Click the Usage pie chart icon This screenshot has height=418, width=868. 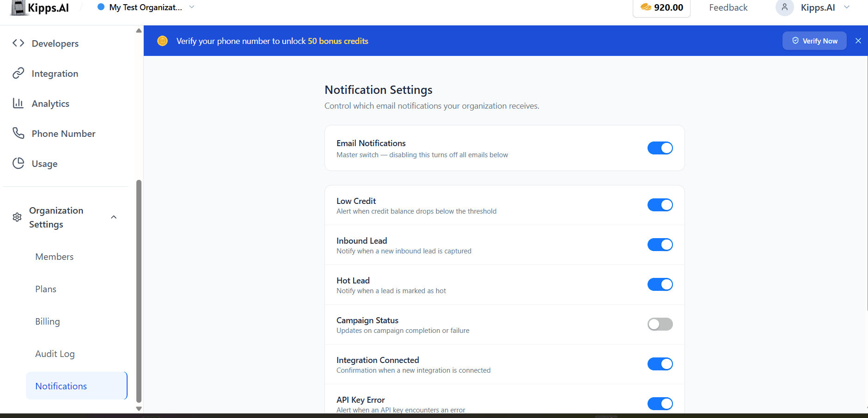pyautogui.click(x=18, y=163)
